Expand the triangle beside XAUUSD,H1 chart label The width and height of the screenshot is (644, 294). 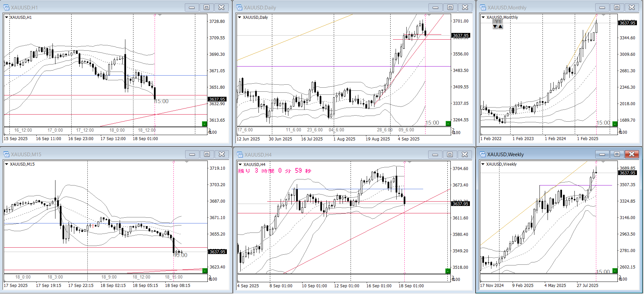click(6, 17)
